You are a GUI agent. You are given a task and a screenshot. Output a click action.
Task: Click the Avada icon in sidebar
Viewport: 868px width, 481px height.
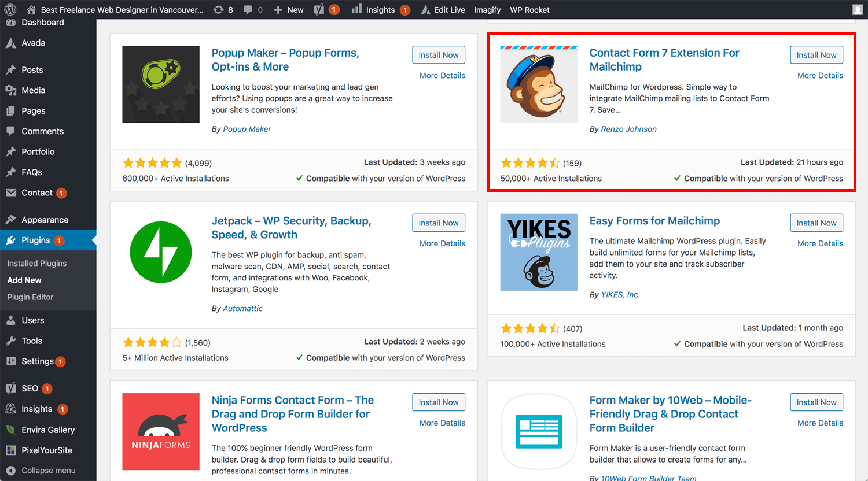[10, 43]
